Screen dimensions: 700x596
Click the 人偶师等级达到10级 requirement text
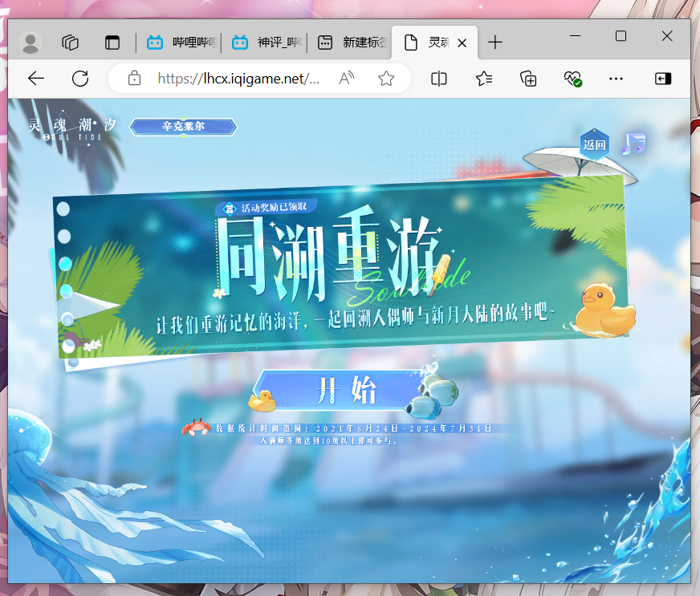pyautogui.click(x=328, y=440)
